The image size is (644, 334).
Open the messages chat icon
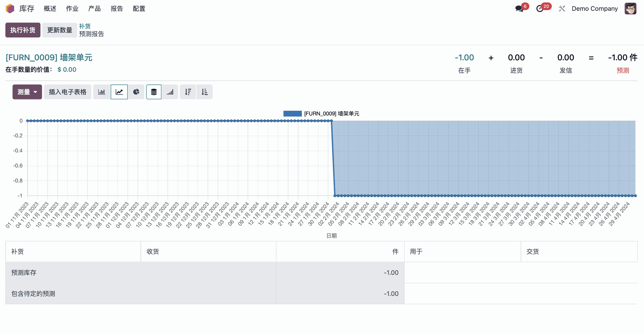[519, 9]
